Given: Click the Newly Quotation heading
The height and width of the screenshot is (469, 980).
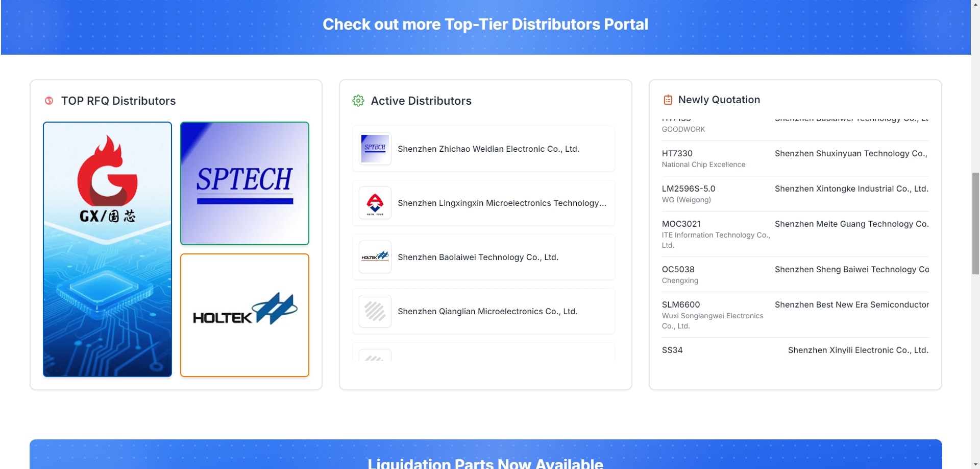Looking at the screenshot, I should pyautogui.click(x=719, y=100).
